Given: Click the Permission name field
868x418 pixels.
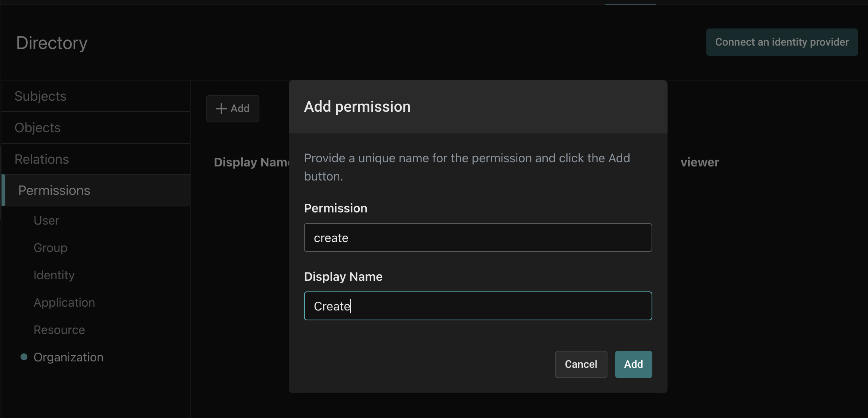Looking at the screenshot, I should coord(478,237).
